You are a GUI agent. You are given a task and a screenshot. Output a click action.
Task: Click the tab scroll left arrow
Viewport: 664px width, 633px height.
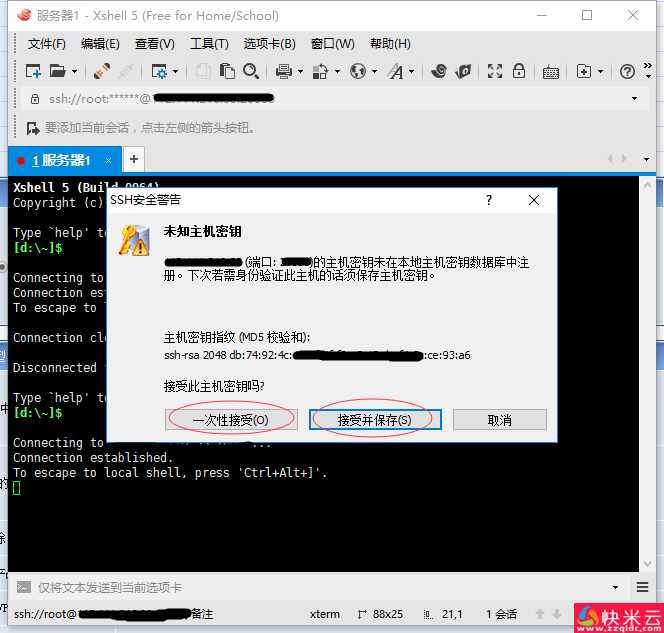point(610,159)
